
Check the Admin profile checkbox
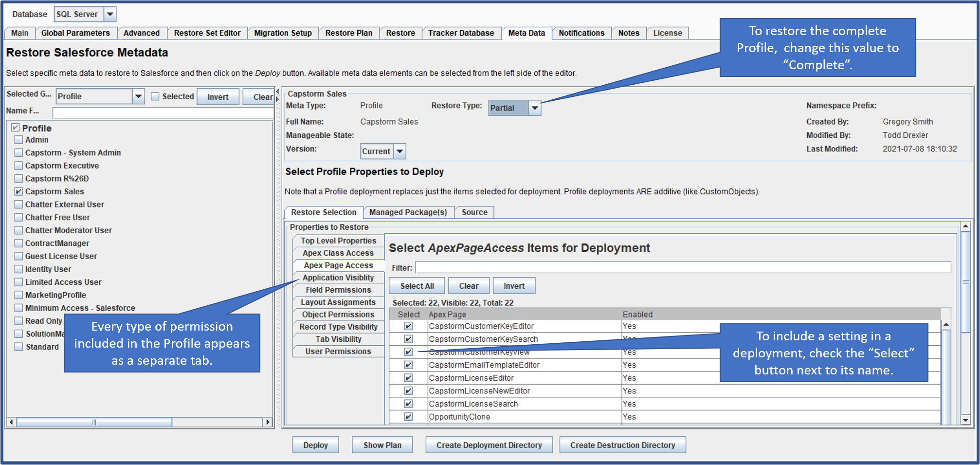pyautogui.click(x=18, y=140)
